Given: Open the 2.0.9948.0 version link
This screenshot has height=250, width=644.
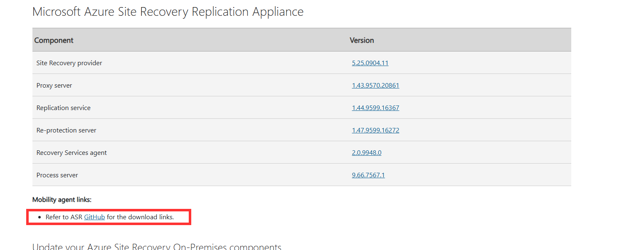Looking at the screenshot, I should [x=366, y=153].
